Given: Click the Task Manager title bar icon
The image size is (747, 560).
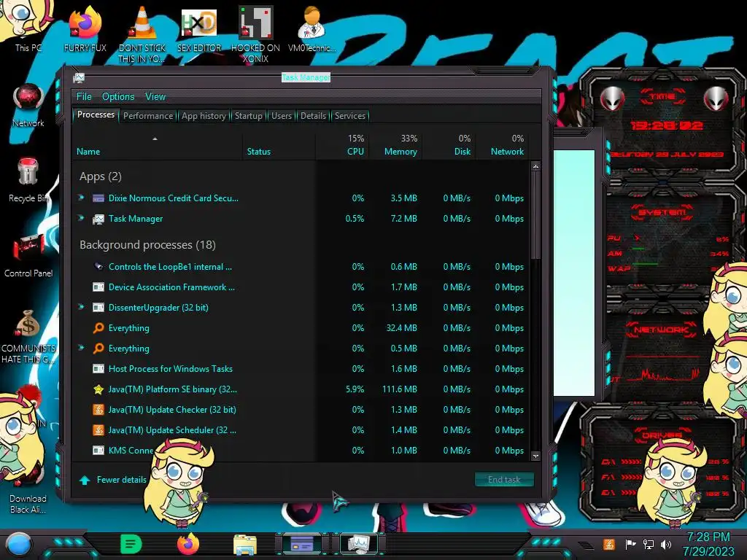Looking at the screenshot, I should click(x=79, y=77).
